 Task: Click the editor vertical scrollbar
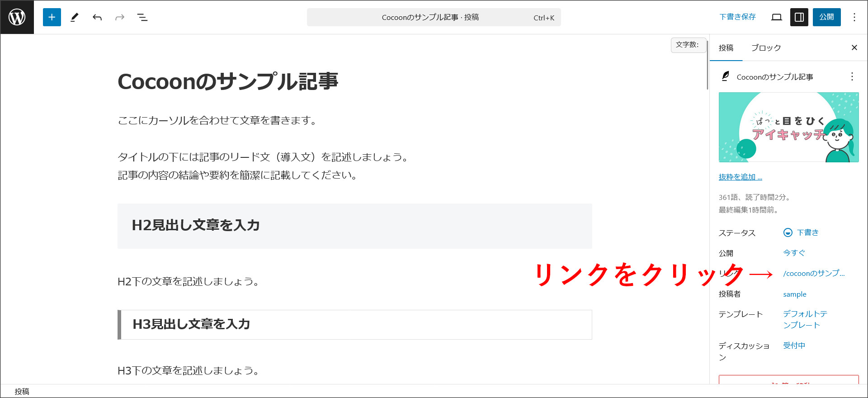click(x=708, y=64)
